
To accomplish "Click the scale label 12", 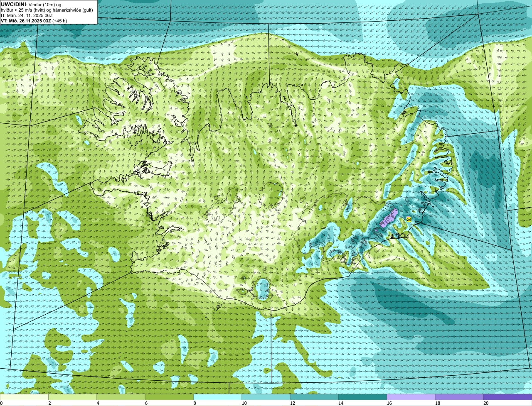I will coord(292,403).
